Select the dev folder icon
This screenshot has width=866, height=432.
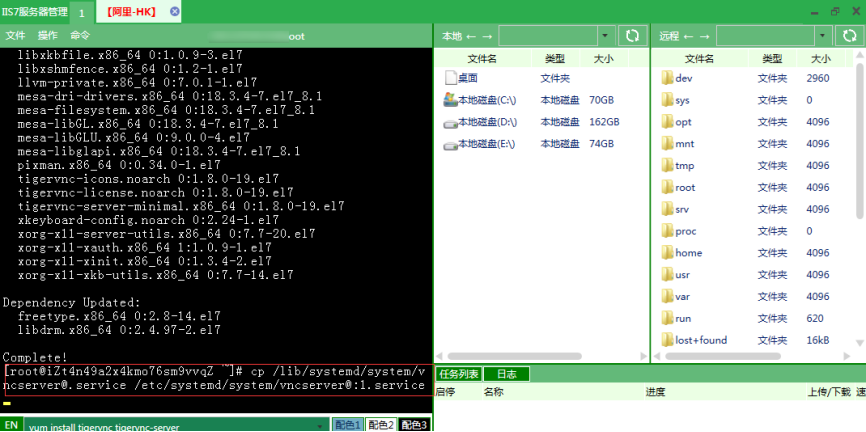click(x=668, y=78)
